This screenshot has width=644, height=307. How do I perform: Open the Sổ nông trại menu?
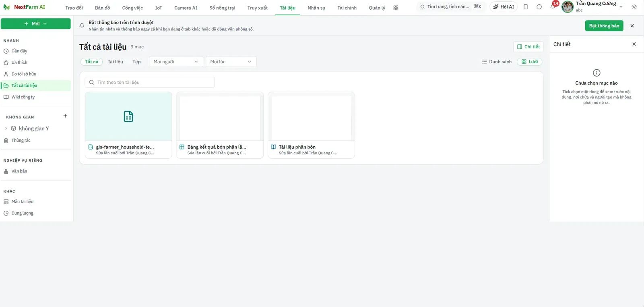(222, 8)
